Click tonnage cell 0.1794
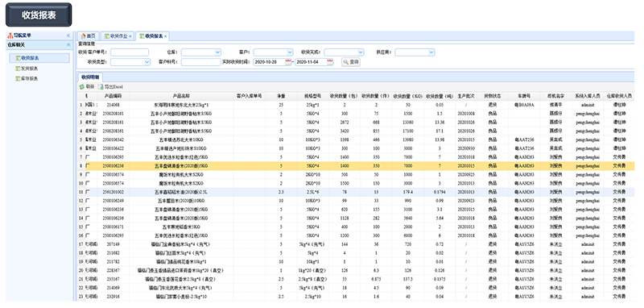The width and height of the screenshot is (644, 308). click(x=440, y=192)
